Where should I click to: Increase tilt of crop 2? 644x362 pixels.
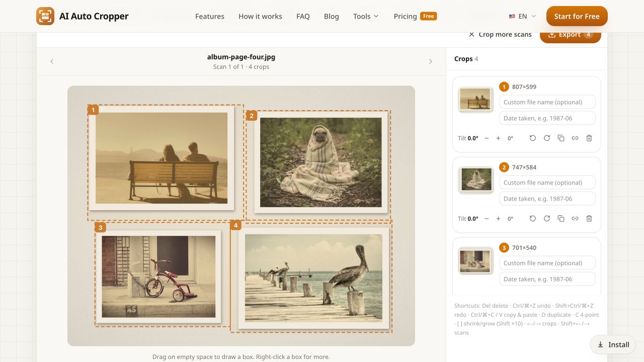pyautogui.click(x=498, y=219)
